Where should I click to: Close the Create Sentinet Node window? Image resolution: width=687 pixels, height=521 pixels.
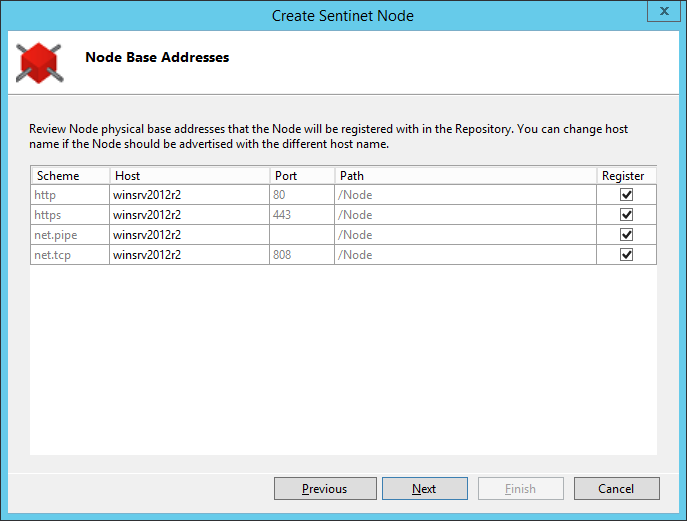[664, 11]
